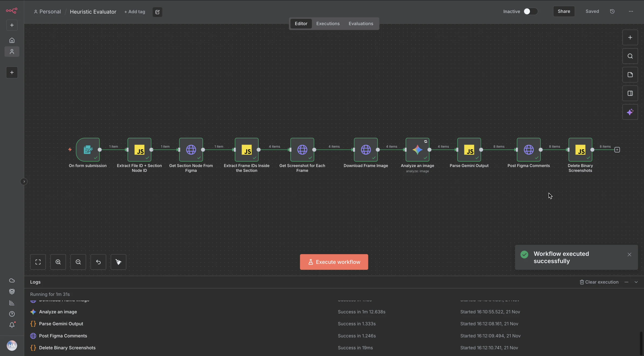Select the Delete Binary Screenshots log row
Viewport: 644px width, 356px height.
(333, 348)
